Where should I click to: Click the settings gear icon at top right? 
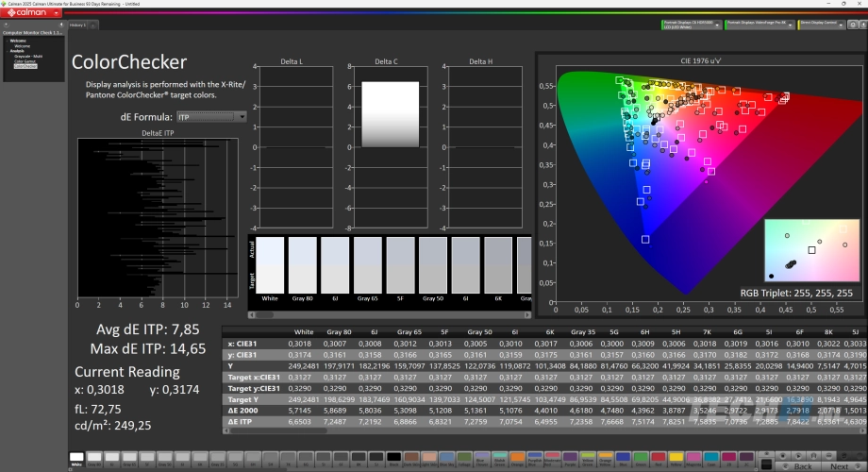853,25
